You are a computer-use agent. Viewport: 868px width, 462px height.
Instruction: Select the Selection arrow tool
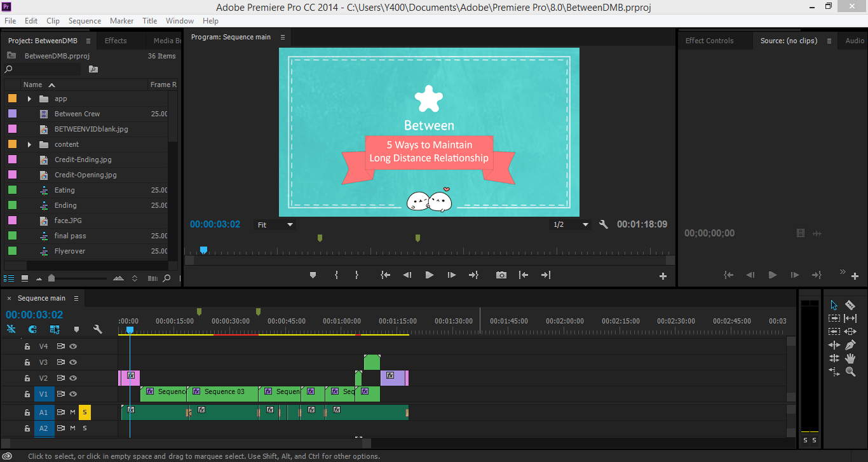[x=834, y=305]
